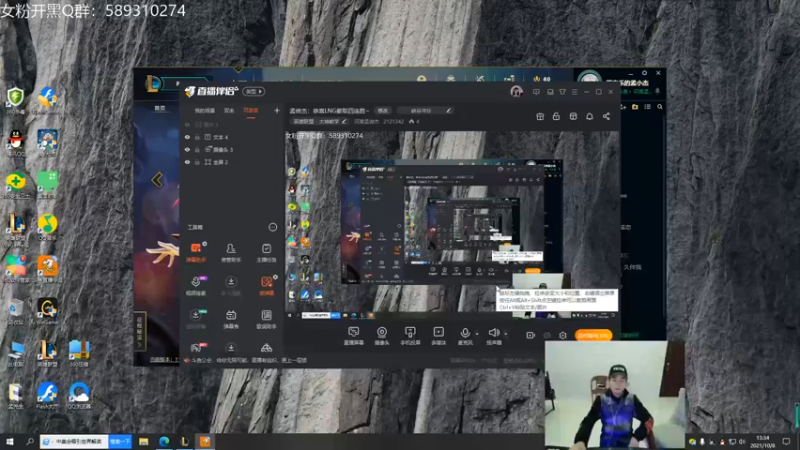
Task: Select the 摄像头 3 layer row
Action: [231, 149]
